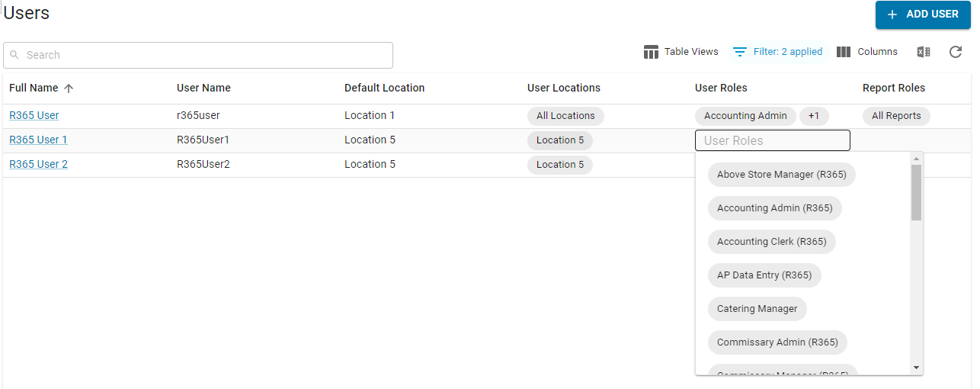Click Location 5 default location for R365User1

370,140
